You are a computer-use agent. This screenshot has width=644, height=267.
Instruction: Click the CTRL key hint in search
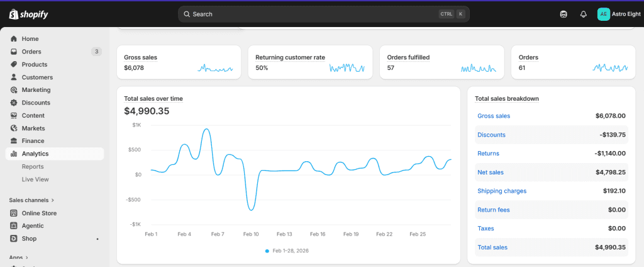click(x=447, y=14)
